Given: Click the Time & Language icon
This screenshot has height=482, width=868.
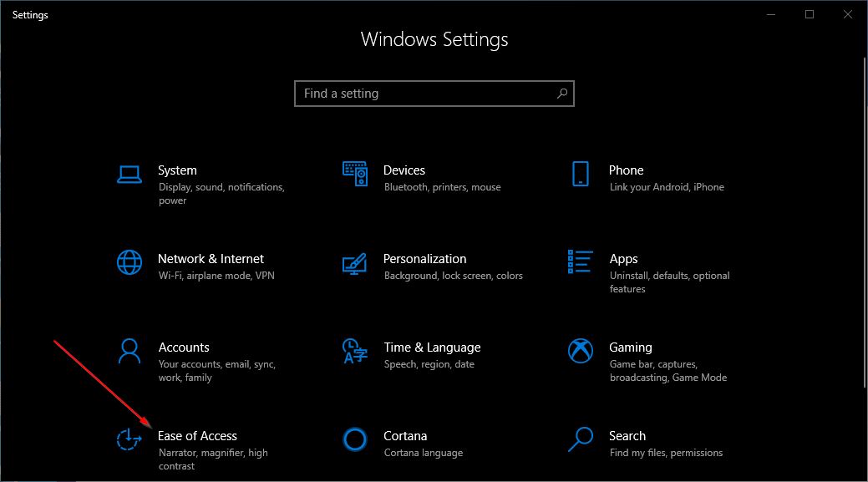Looking at the screenshot, I should coord(355,351).
